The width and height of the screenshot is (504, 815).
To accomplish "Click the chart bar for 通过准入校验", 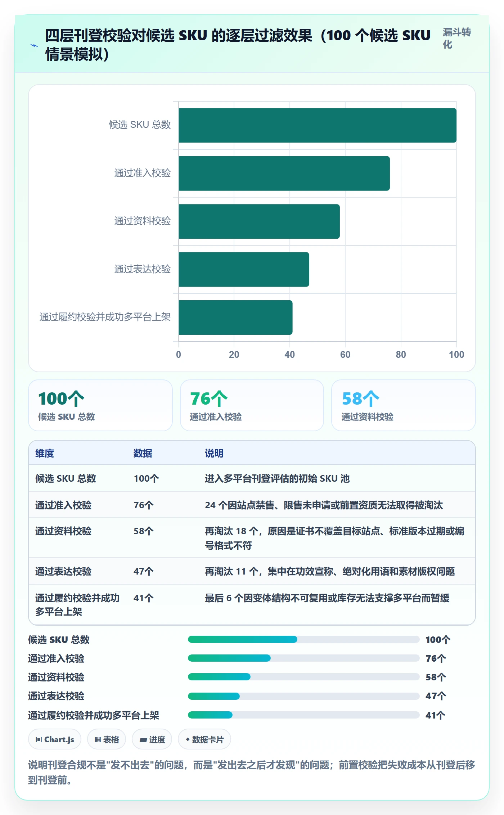I will pos(284,174).
